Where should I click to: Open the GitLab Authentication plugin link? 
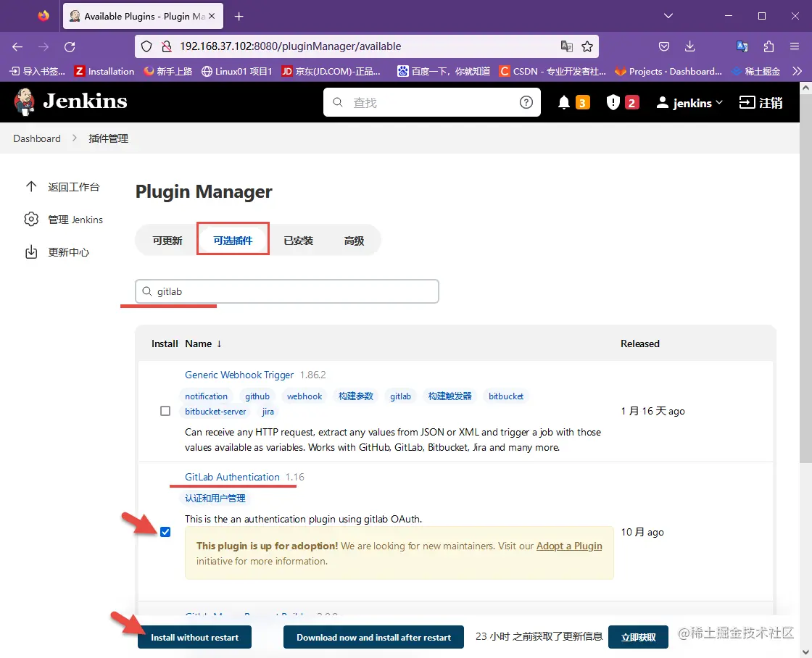232,478
